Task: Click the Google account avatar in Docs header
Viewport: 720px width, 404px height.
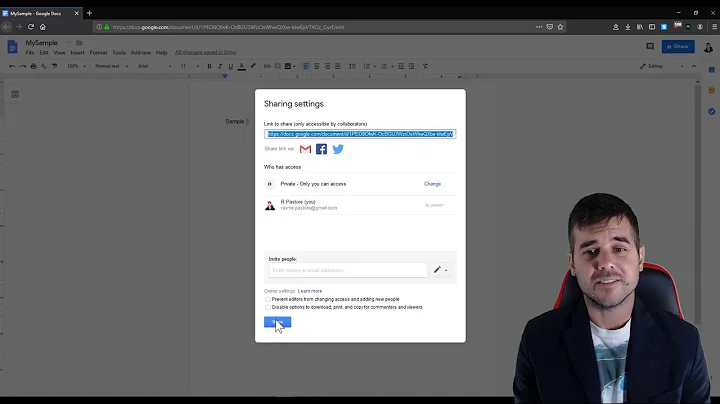Action: click(708, 46)
